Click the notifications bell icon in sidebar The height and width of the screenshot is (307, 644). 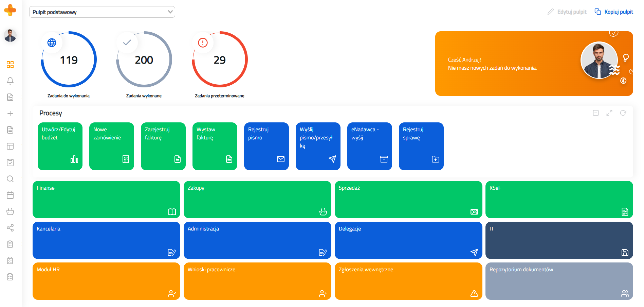(10, 81)
